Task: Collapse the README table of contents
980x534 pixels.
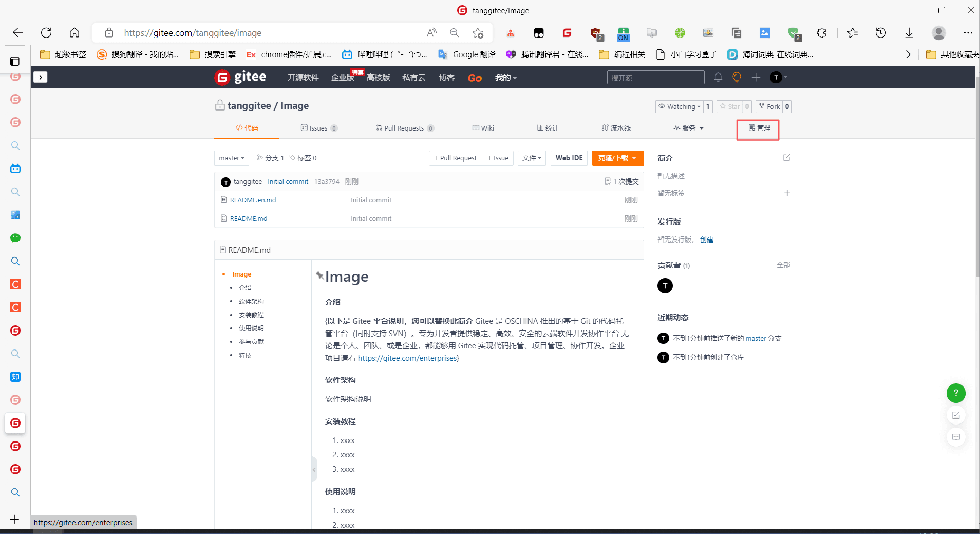Action: pos(314,469)
